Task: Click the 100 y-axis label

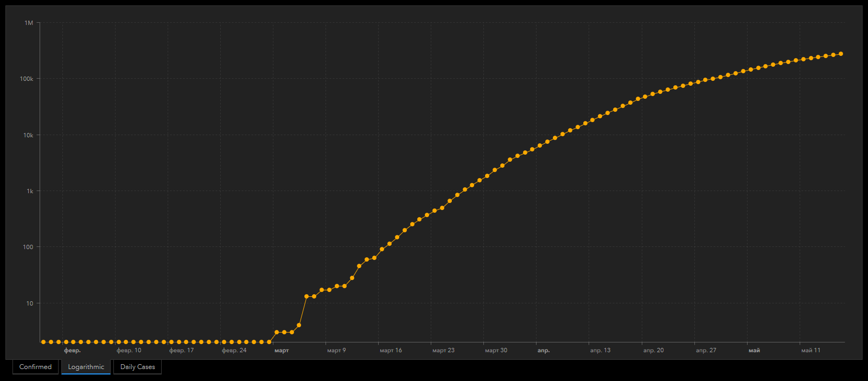Action: 28,247
